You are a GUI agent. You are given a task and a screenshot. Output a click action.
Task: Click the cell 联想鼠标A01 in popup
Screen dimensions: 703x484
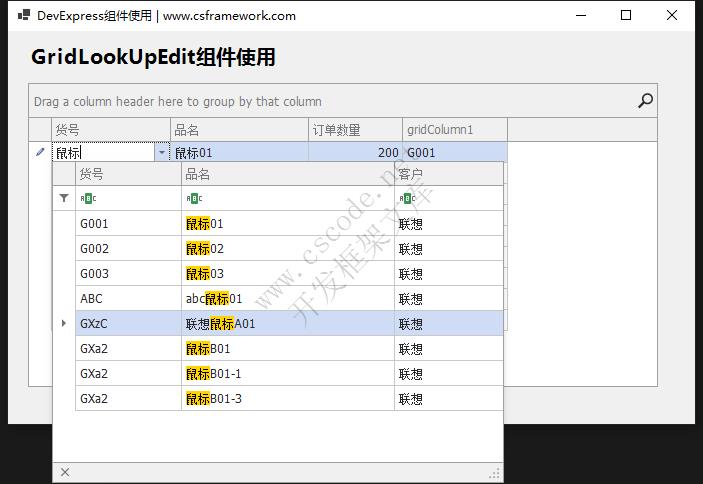tap(288, 324)
